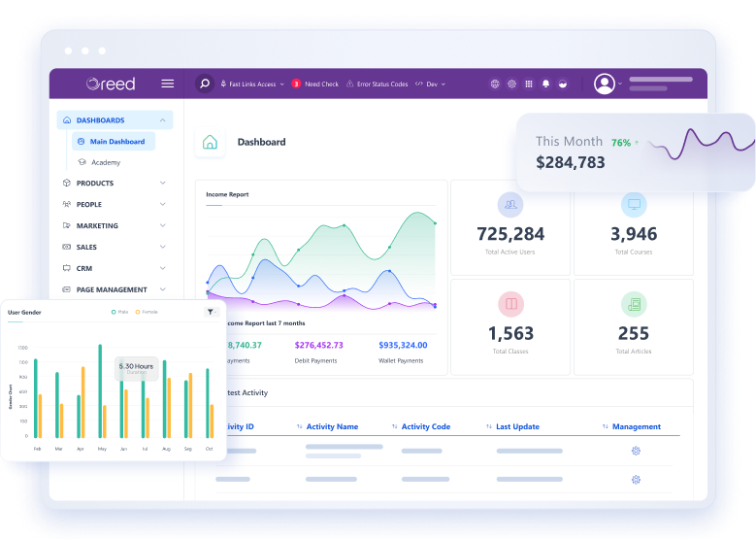Click the globe language icon
This screenshot has height=540, width=756.
pyautogui.click(x=495, y=84)
